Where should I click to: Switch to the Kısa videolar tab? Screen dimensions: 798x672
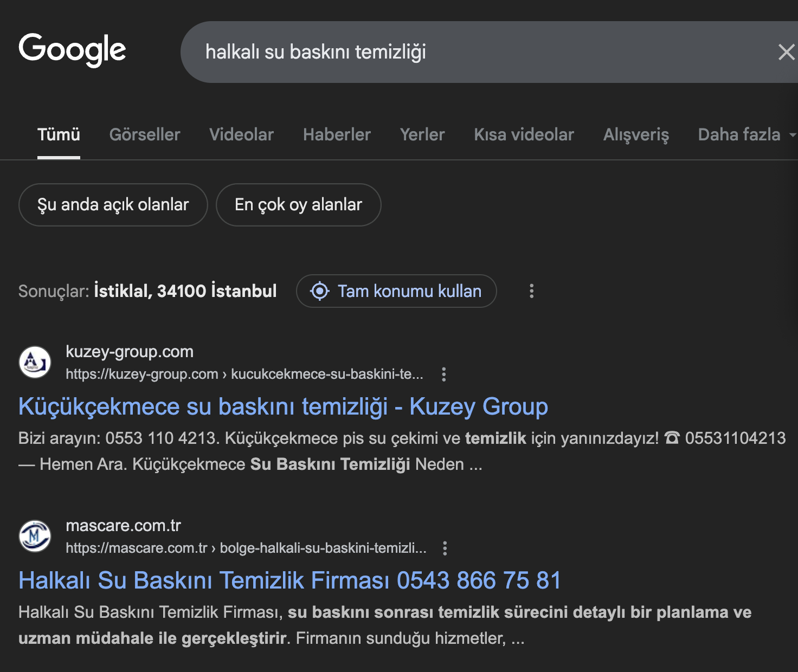click(524, 134)
